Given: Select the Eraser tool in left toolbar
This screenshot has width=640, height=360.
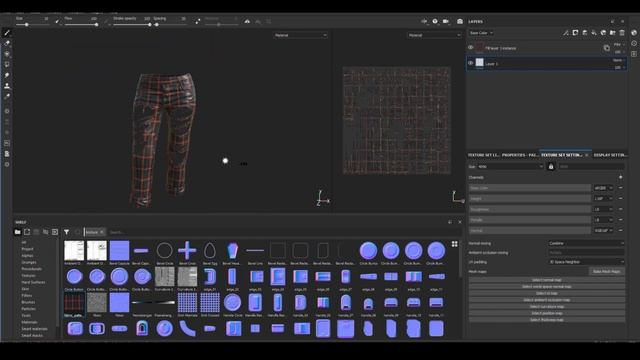Looking at the screenshot, I should [x=7, y=43].
